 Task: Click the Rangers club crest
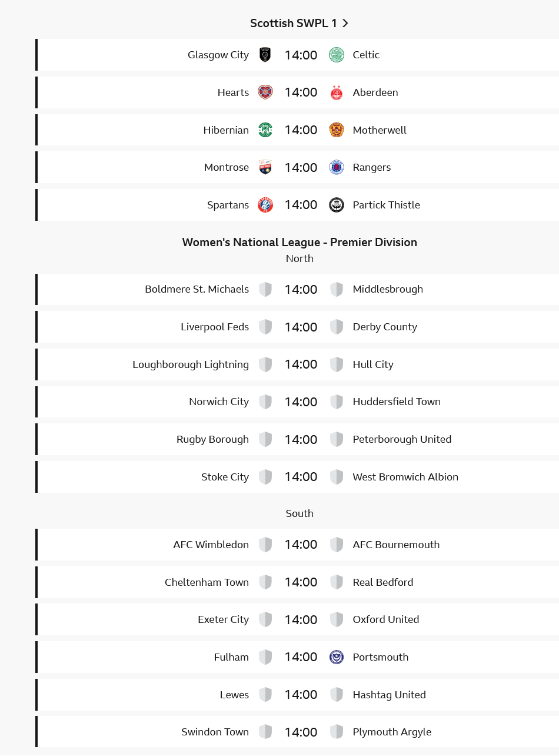pyautogui.click(x=337, y=167)
